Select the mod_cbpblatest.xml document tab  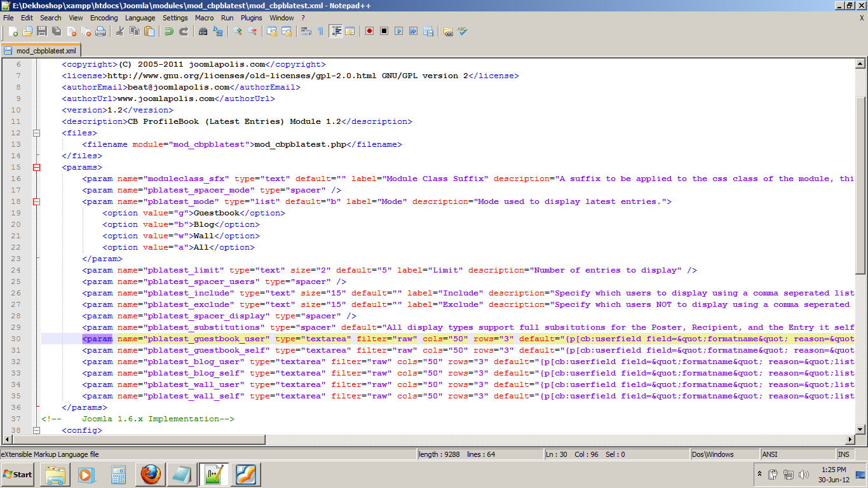click(41, 51)
